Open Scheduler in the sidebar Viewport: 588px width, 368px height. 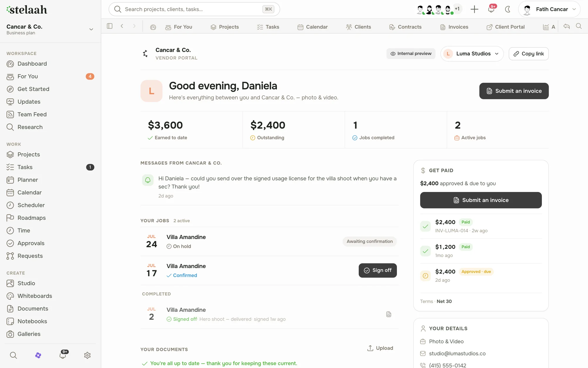[50, 205]
